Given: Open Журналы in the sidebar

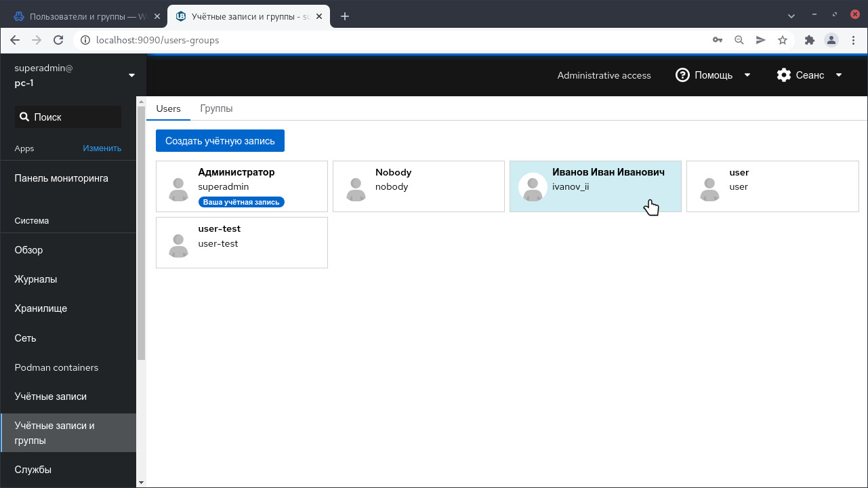Looking at the screenshot, I should [68, 279].
